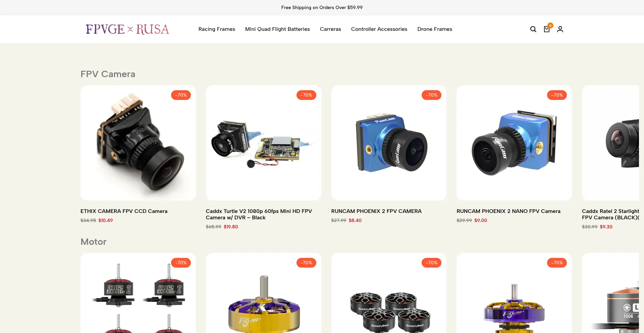
Task: Open the search magnifier icon
Action: [533, 29]
